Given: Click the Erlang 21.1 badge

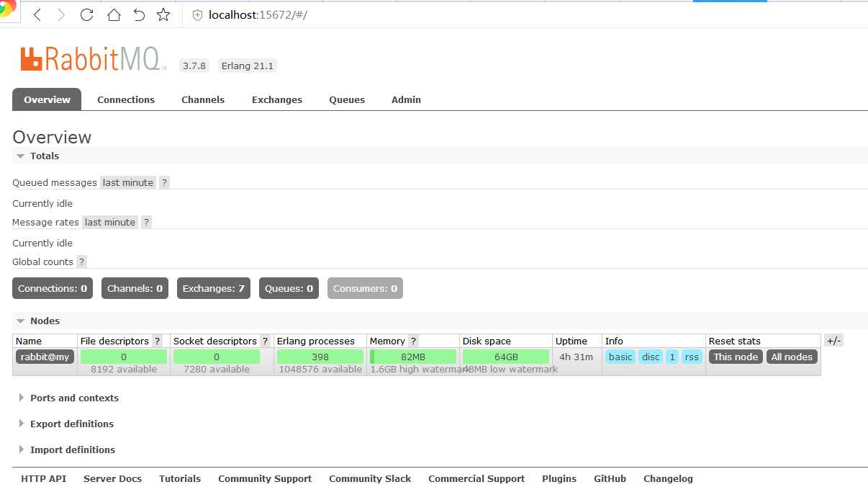Looking at the screenshot, I should pos(248,66).
